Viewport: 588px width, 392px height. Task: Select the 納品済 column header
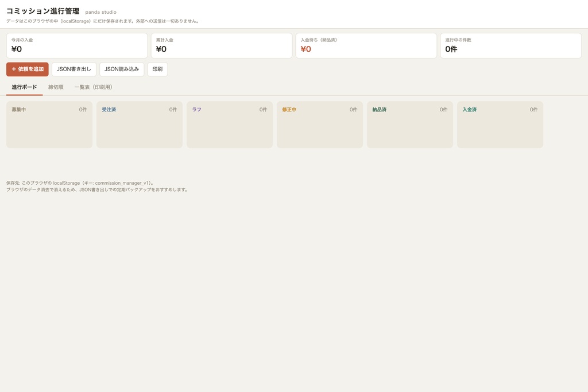[x=380, y=110]
